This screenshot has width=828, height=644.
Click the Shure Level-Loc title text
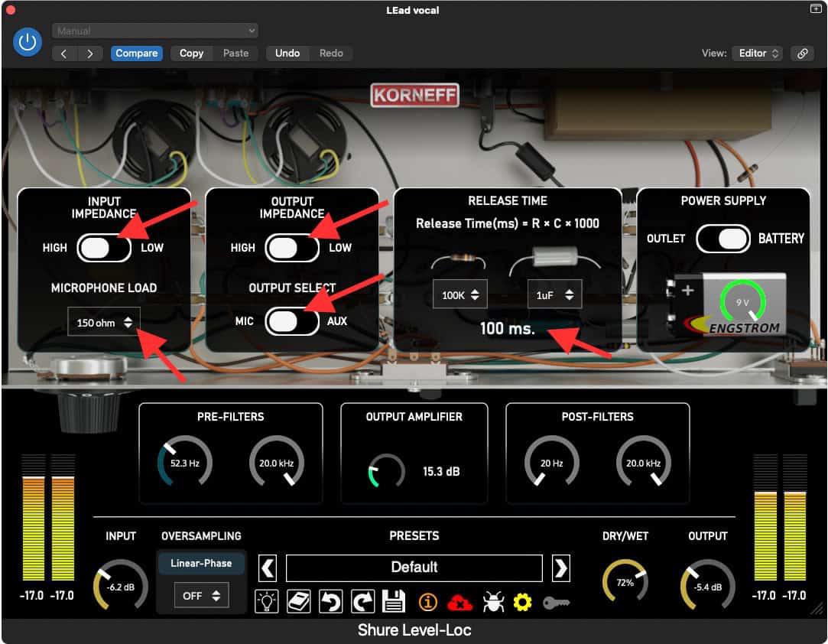click(x=414, y=629)
